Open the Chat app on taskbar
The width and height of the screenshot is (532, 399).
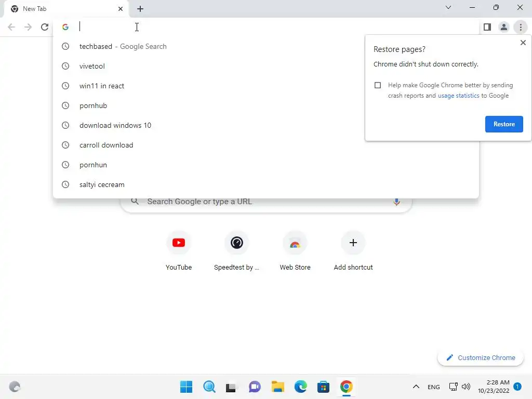pos(255,387)
